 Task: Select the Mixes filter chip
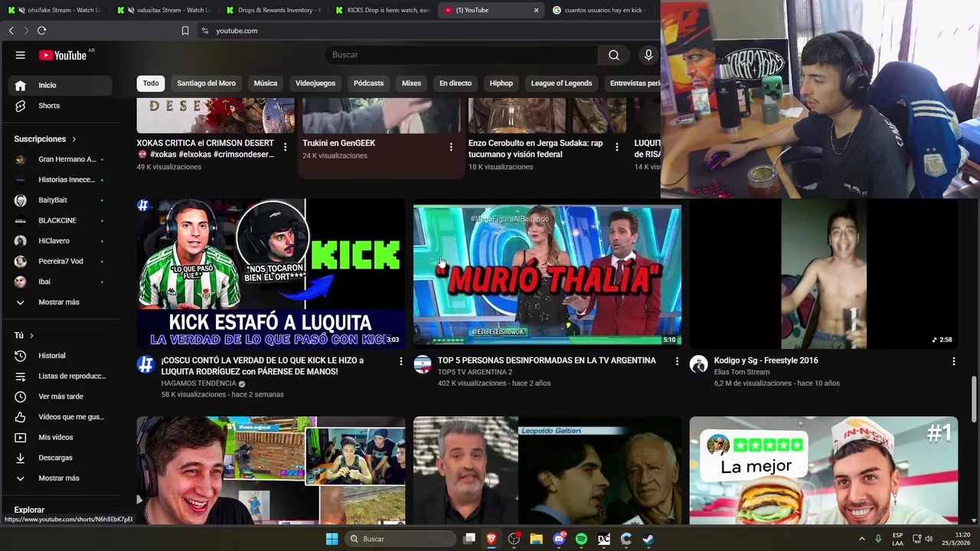coord(411,83)
